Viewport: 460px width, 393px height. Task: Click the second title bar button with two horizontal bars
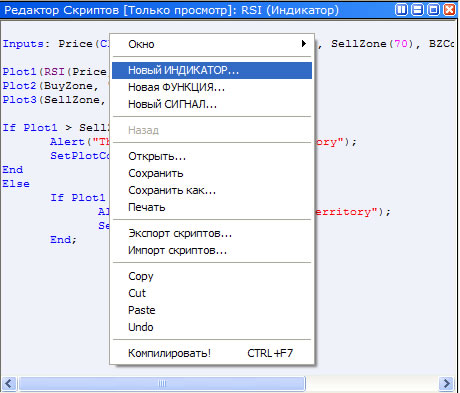coord(417,10)
